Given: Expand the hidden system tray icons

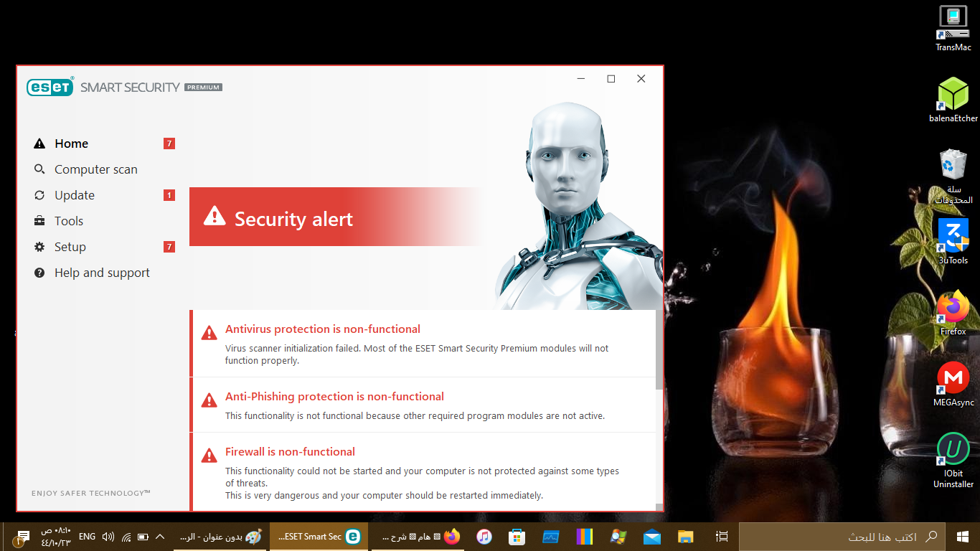Looking at the screenshot, I should click(x=160, y=537).
